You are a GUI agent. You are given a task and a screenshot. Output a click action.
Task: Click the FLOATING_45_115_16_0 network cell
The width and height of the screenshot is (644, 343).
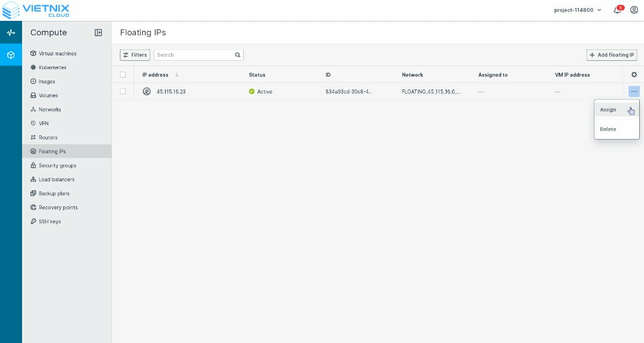click(431, 92)
